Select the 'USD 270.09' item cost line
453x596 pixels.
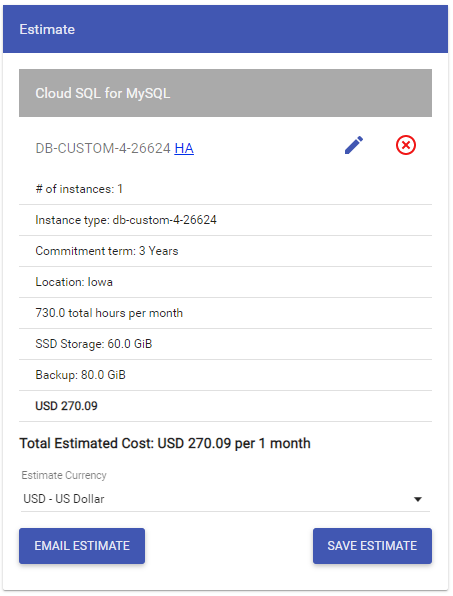click(225, 406)
